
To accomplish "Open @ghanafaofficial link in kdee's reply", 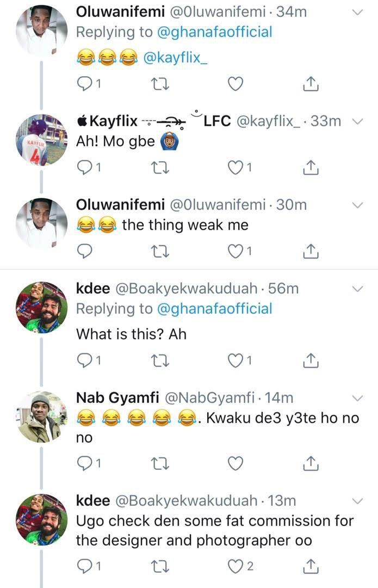I will tap(214, 309).
